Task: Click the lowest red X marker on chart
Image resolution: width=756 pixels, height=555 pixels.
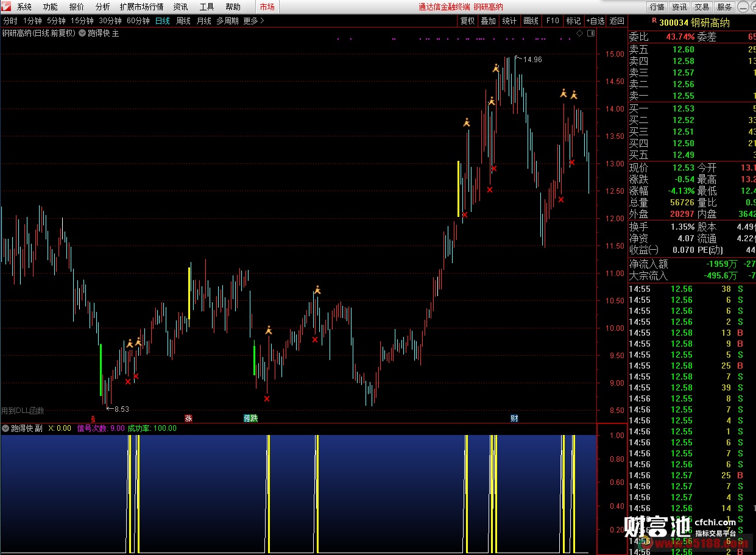Action: 266,398
